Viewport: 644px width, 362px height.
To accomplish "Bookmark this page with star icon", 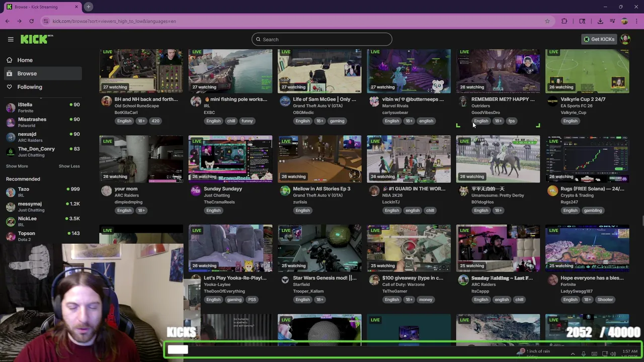I will (547, 21).
